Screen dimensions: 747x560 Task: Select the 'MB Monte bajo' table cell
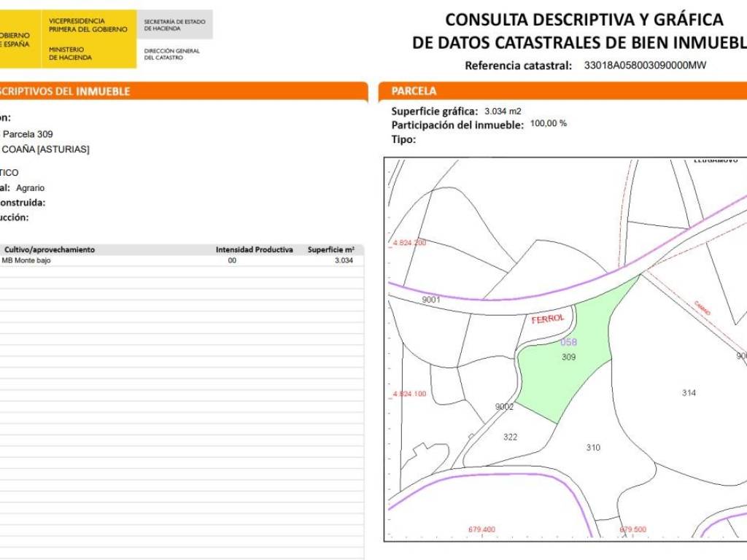point(26,260)
